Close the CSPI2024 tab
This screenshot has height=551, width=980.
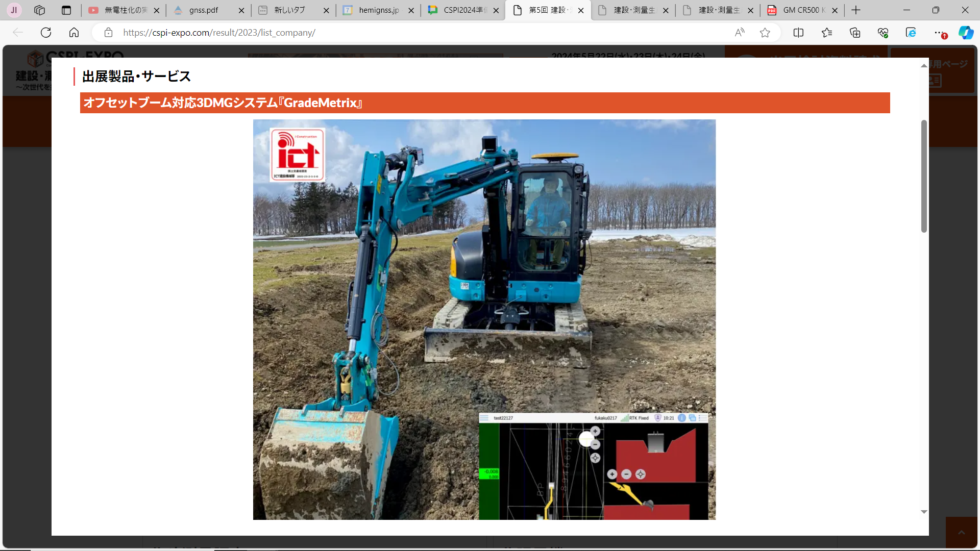coord(496,10)
